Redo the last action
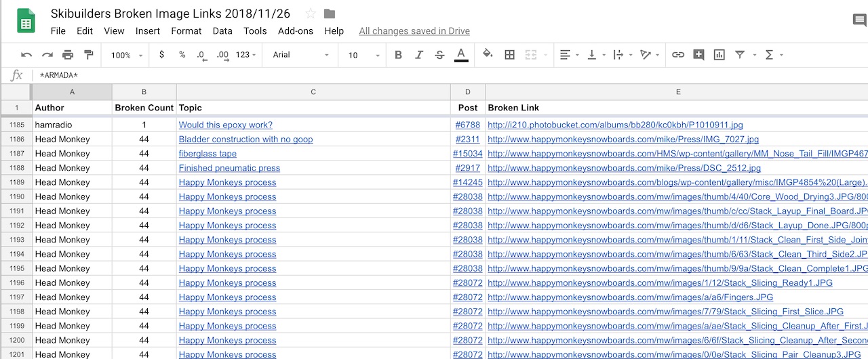 [x=47, y=55]
